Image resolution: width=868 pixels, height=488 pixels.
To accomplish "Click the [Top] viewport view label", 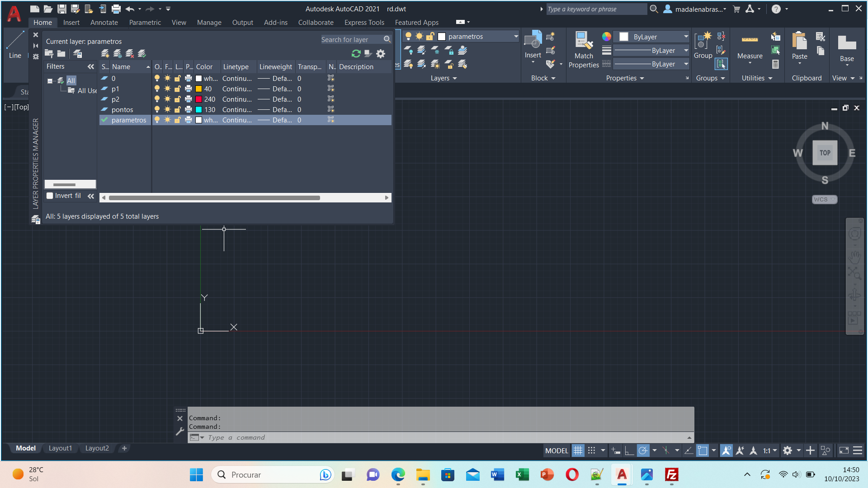I will pyautogui.click(x=21, y=107).
